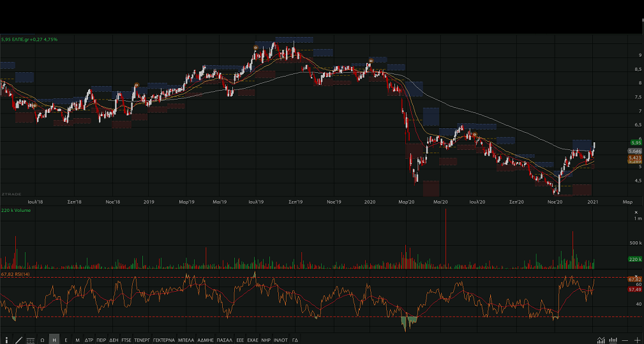Image resolution: width=644 pixels, height=344 pixels.
Task: Switch to the Ε weekly timeframe
Action: pyautogui.click(x=66, y=340)
